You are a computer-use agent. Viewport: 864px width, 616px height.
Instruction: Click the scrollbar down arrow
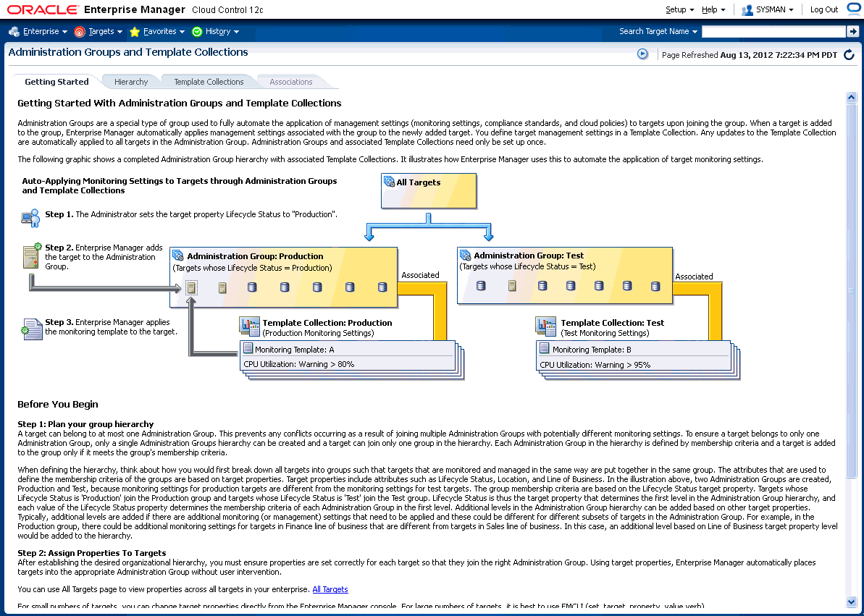(852, 601)
